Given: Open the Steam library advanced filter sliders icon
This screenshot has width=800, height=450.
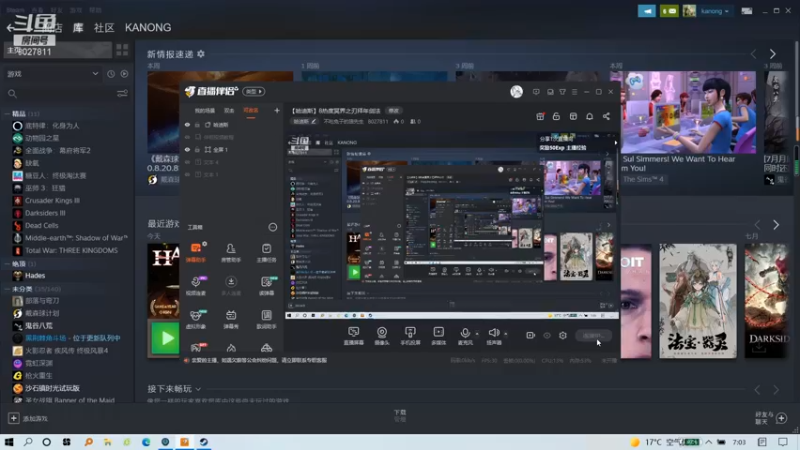Looking at the screenshot, I should (122, 93).
